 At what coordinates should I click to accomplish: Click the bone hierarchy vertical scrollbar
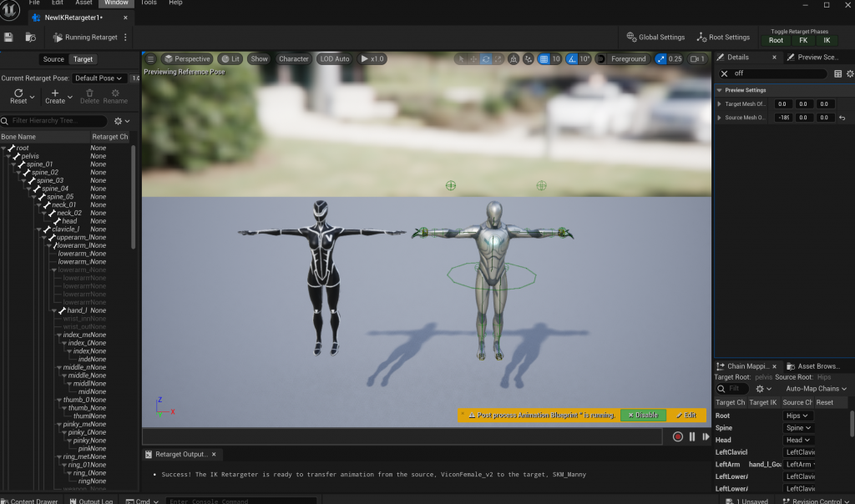tap(133, 196)
